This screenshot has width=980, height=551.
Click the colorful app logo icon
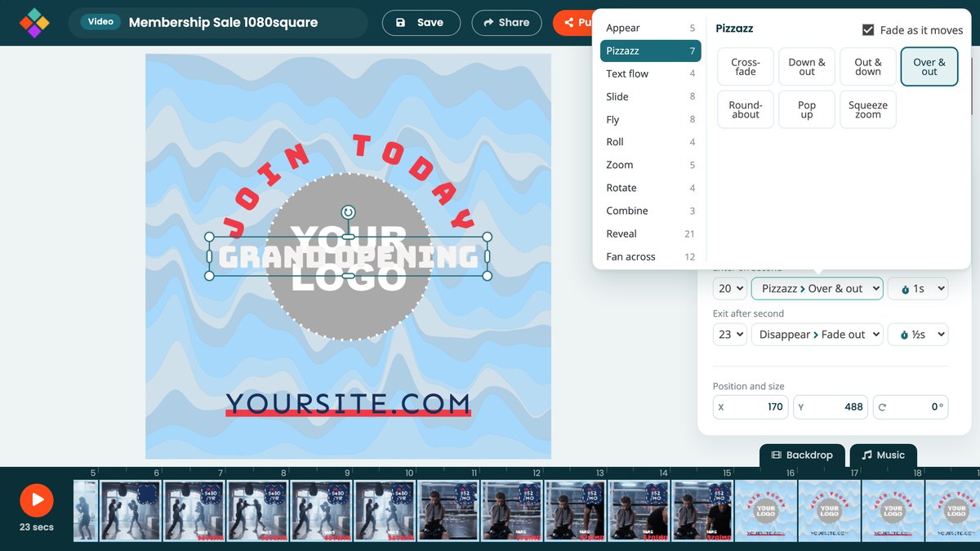[34, 23]
